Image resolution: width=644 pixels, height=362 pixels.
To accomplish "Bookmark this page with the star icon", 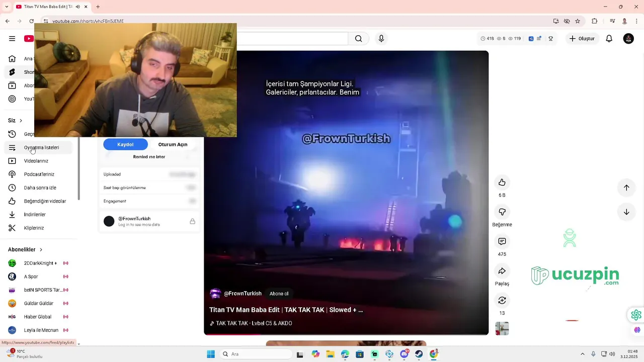I will pos(578,21).
